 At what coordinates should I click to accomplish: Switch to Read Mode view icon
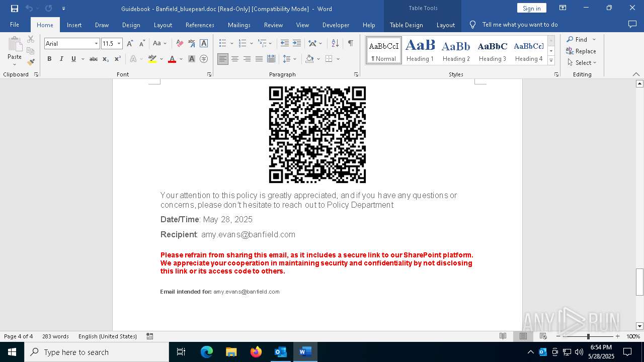pos(503,336)
